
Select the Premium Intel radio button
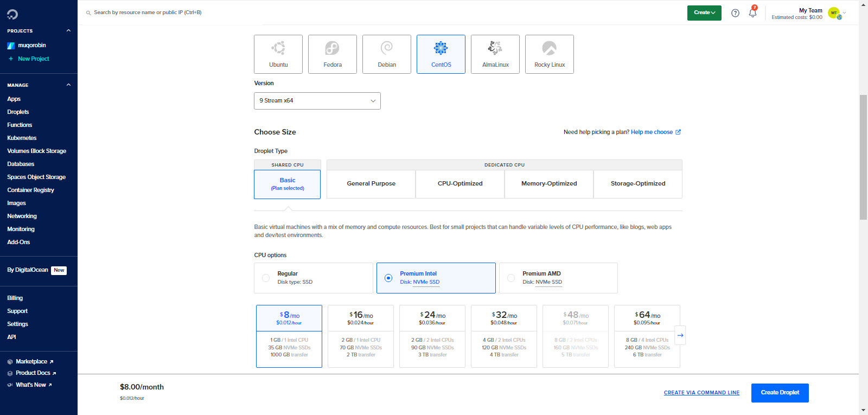tap(388, 278)
